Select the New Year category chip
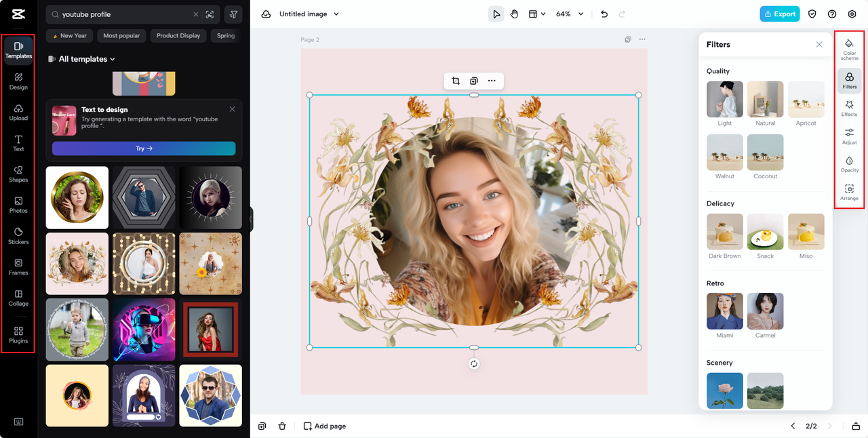The width and height of the screenshot is (868, 438). click(x=70, y=35)
